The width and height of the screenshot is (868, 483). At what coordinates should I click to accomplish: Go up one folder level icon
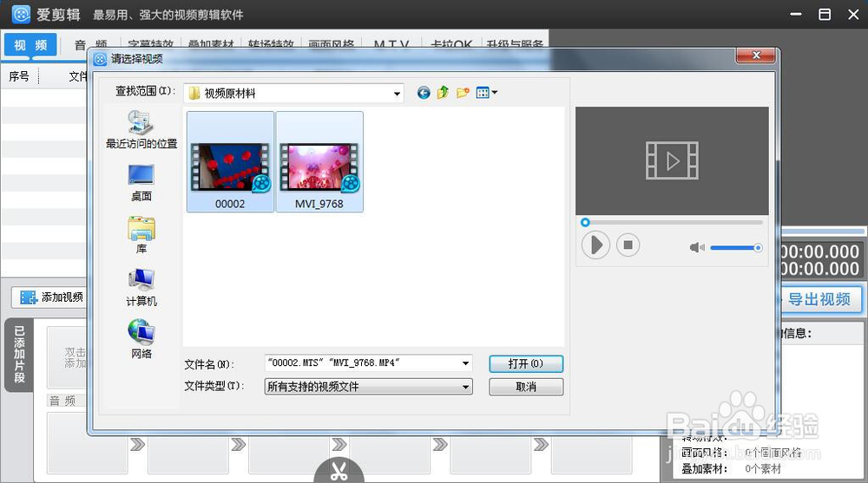click(x=443, y=93)
